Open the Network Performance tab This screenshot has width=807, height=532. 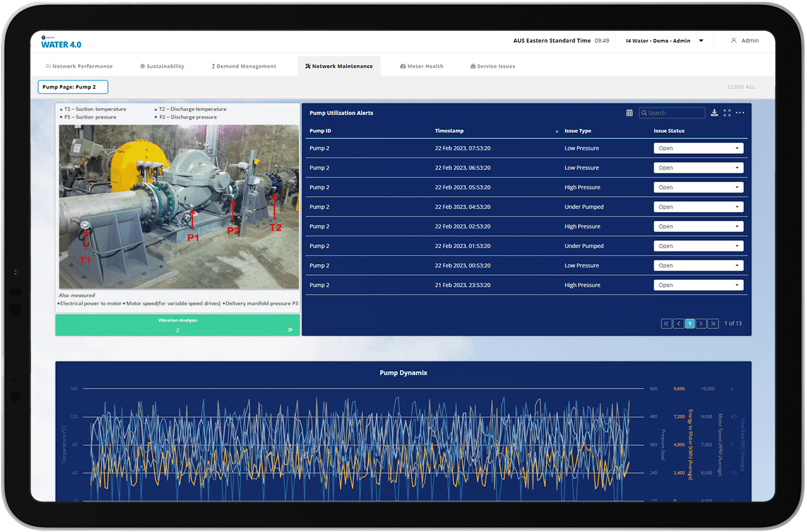[79, 66]
